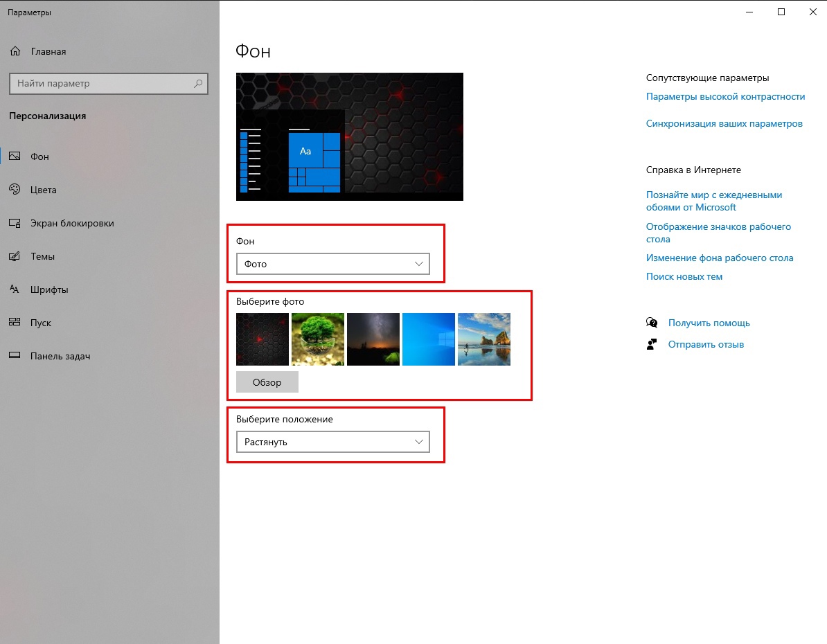Open Параметры высокой контрастности link
827x644 pixels.
725,96
